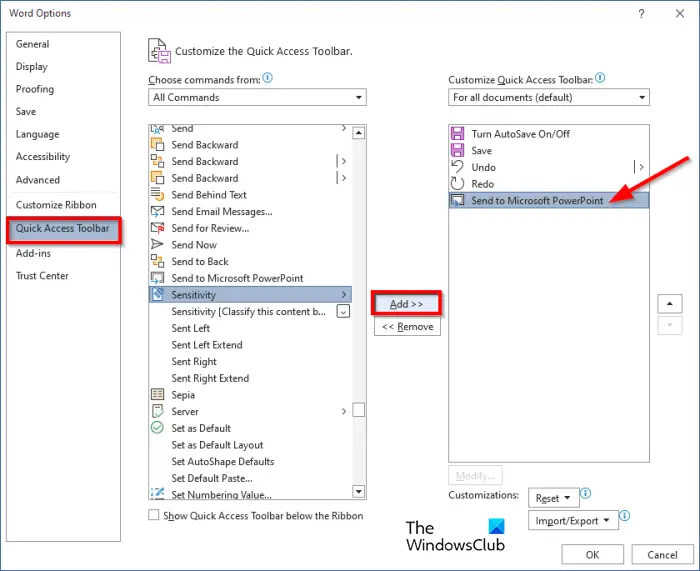
Task: Click the commands list scrollbar thumb
Action: [x=358, y=410]
